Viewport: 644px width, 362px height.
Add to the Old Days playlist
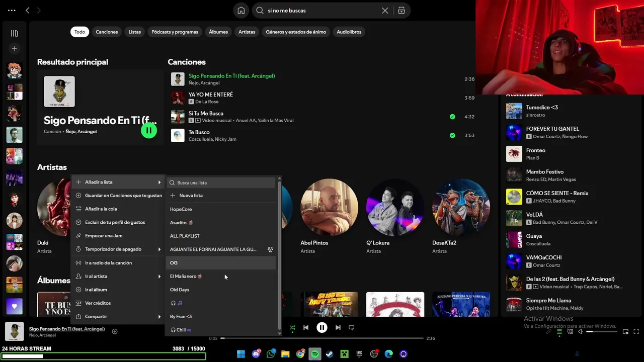click(x=221, y=290)
